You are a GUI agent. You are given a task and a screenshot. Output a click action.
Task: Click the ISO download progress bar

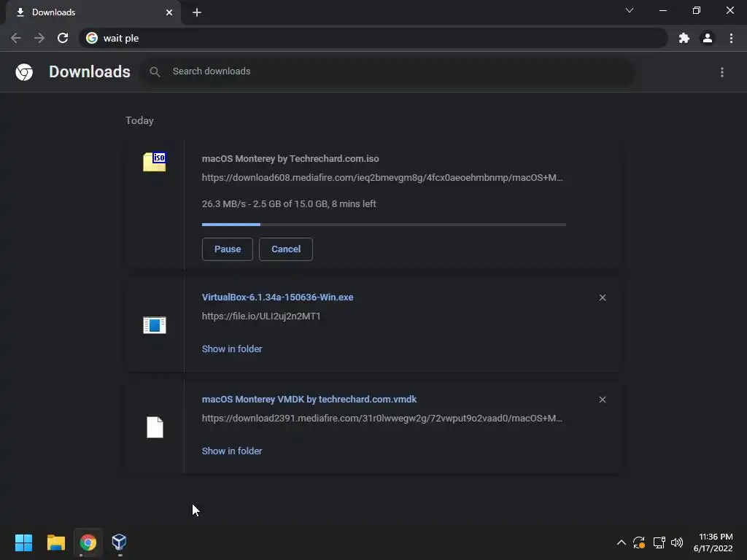click(x=384, y=225)
